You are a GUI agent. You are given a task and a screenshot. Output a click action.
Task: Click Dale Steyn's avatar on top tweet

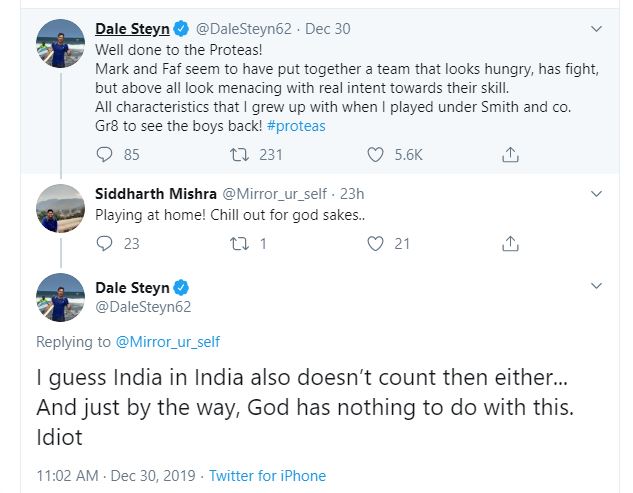[x=59, y=44]
